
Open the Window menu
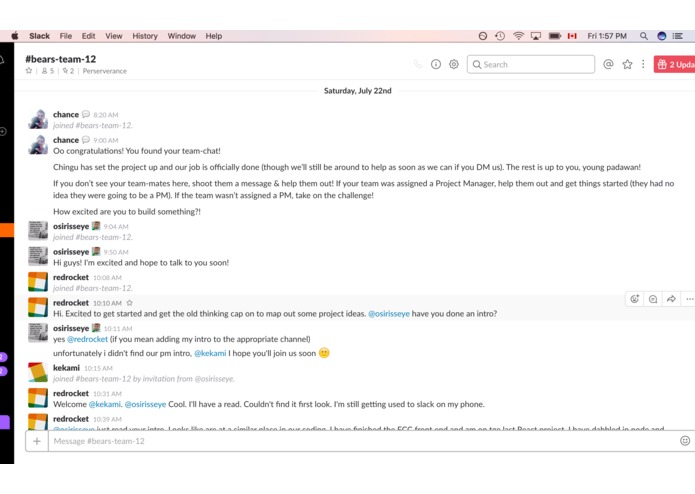click(181, 36)
